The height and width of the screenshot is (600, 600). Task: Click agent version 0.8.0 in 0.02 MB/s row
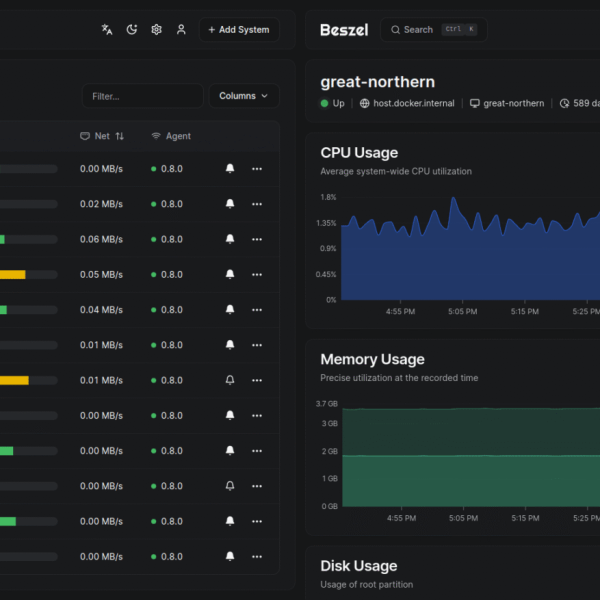click(172, 204)
